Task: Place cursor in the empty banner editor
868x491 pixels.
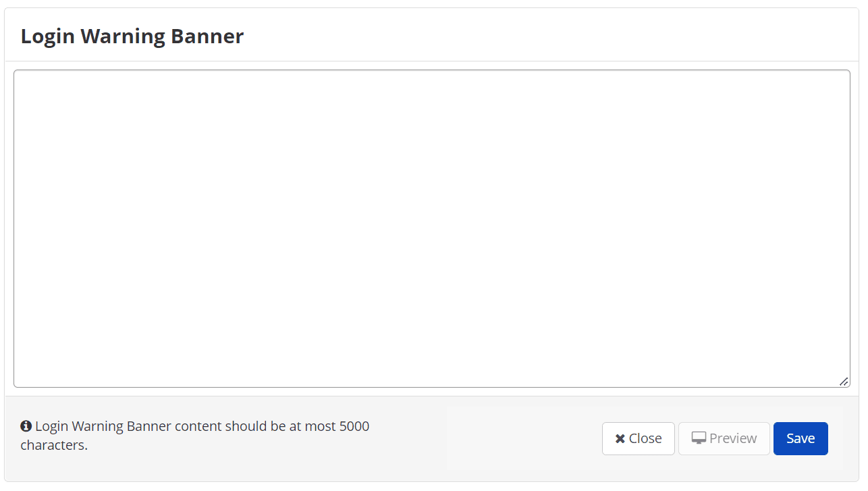Action: click(432, 228)
